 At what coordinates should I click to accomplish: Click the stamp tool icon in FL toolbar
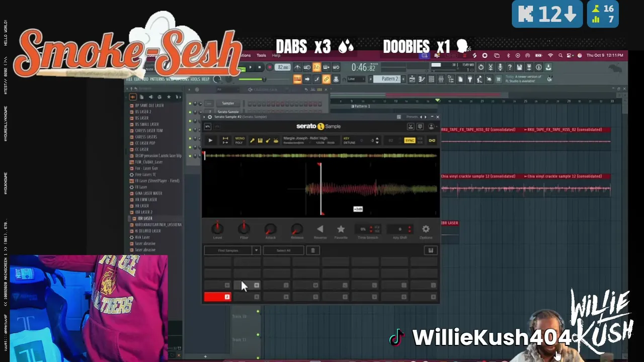tap(336, 79)
